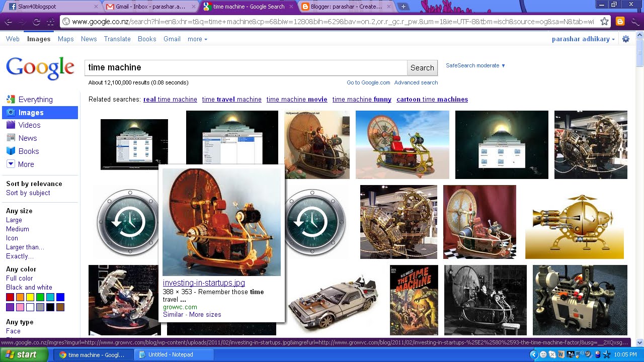This screenshot has height=362, width=644.
Task: Bookmark page with star icon
Action: 605,22
